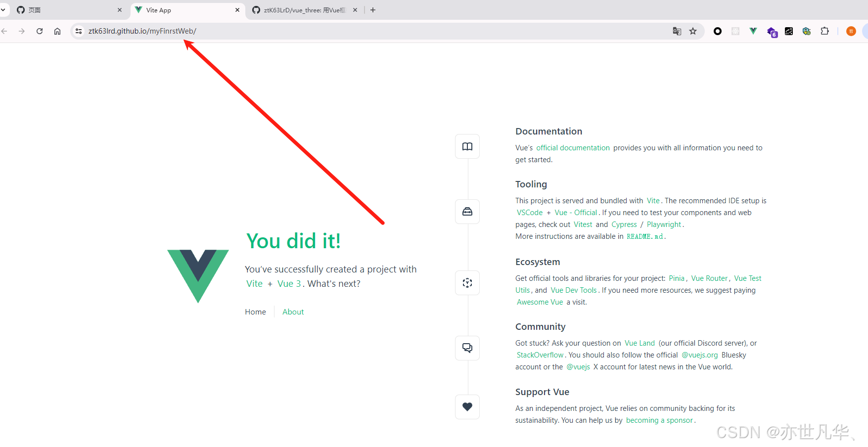Open the tab search dropdown
Screen dimensions: 868x447
pyautogui.click(x=3, y=10)
